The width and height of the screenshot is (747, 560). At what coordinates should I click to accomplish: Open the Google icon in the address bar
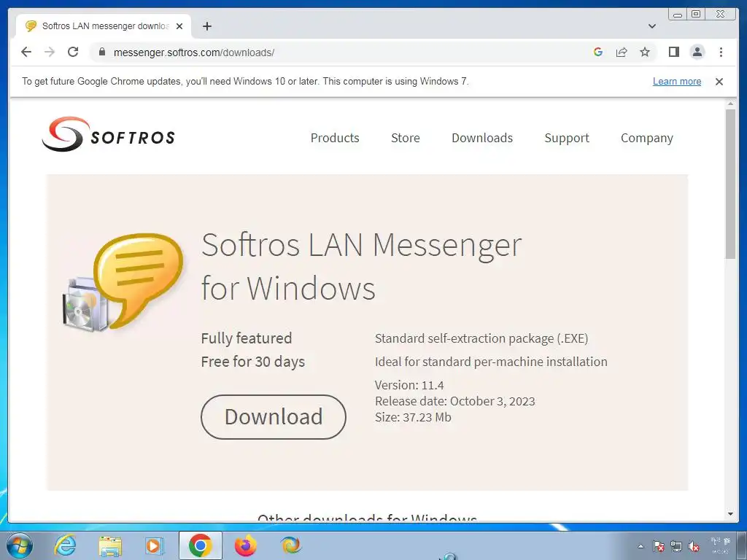598,52
